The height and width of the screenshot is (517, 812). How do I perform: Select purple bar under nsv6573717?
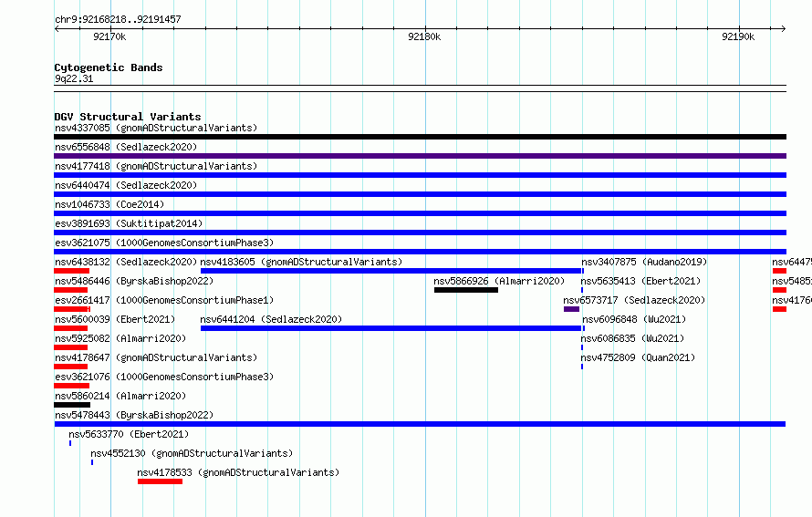pos(571,309)
